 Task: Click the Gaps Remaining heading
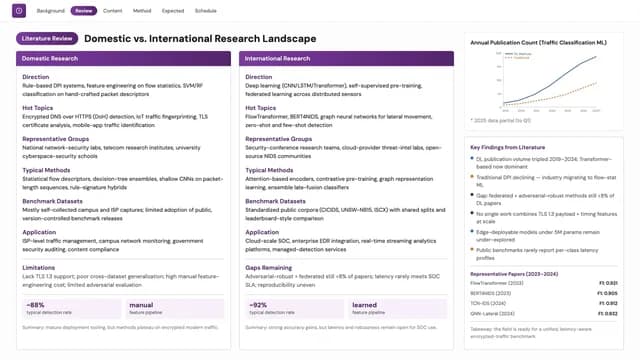pyautogui.click(x=269, y=268)
